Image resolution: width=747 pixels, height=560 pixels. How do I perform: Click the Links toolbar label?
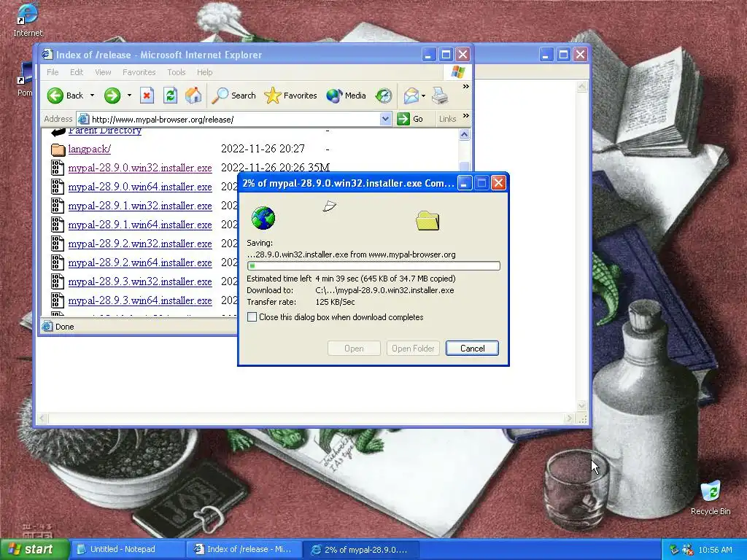(447, 119)
